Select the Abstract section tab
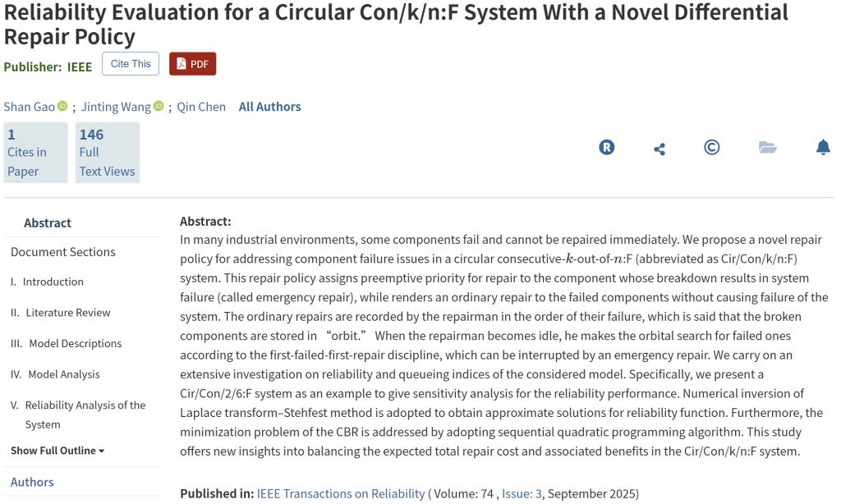The width and height of the screenshot is (841, 504). [x=48, y=222]
